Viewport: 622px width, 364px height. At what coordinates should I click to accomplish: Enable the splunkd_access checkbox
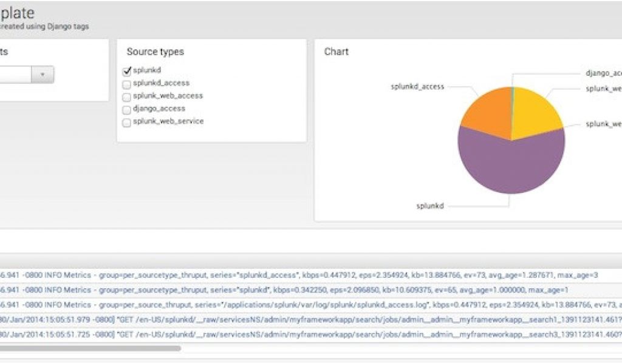pos(126,84)
